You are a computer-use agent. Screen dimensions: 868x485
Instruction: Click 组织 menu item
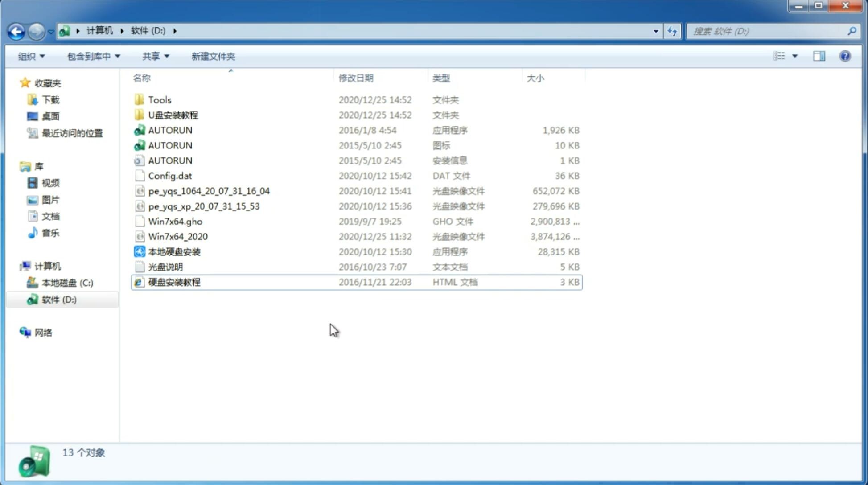[31, 55]
